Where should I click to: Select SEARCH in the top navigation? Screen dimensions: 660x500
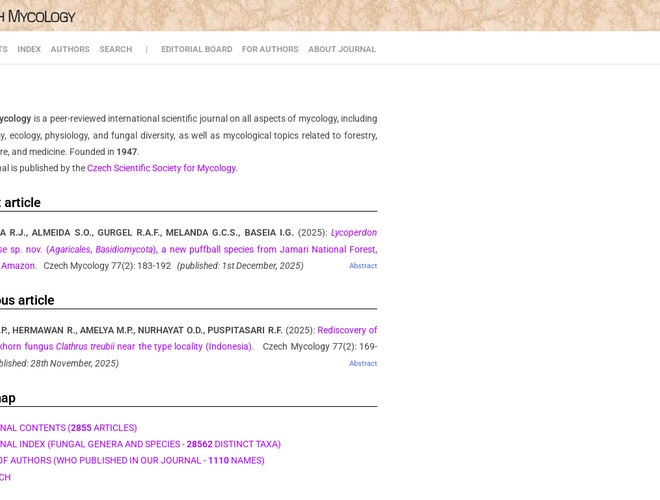(x=115, y=49)
